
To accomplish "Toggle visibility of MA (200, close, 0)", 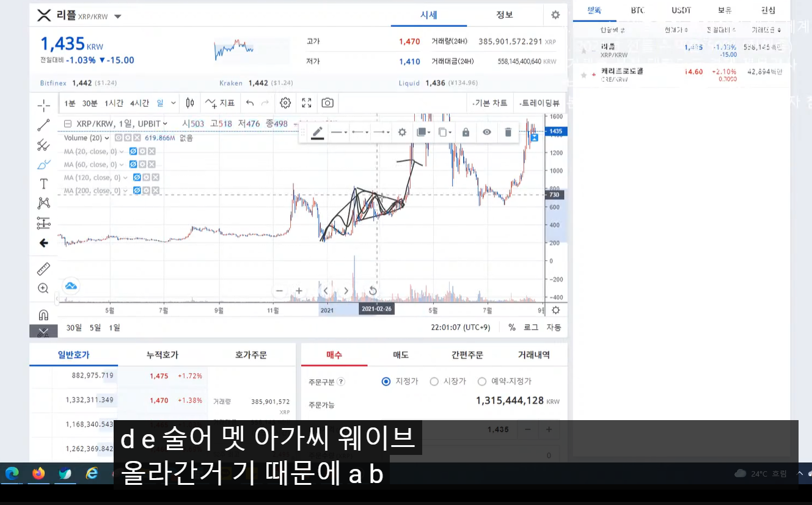I will (137, 191).
